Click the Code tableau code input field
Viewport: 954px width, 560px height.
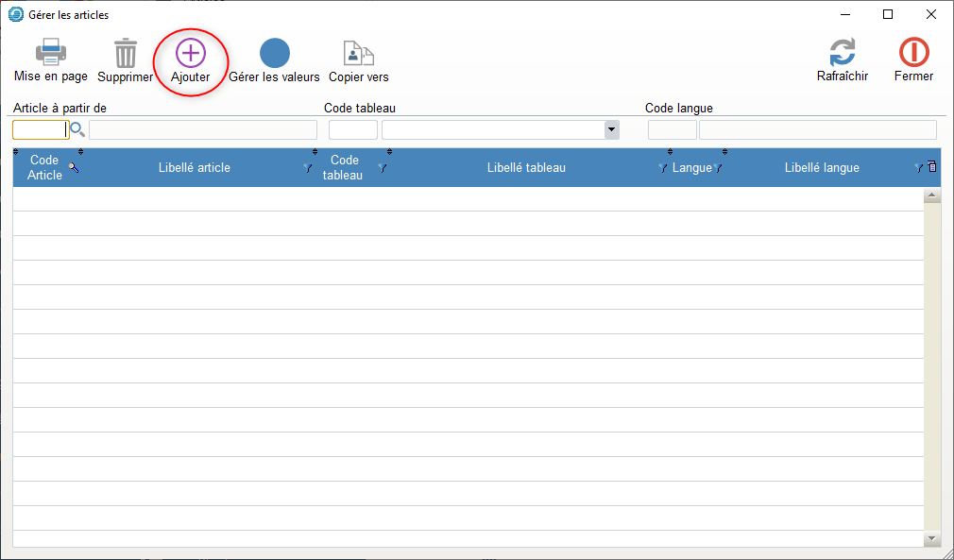point(352,130)
